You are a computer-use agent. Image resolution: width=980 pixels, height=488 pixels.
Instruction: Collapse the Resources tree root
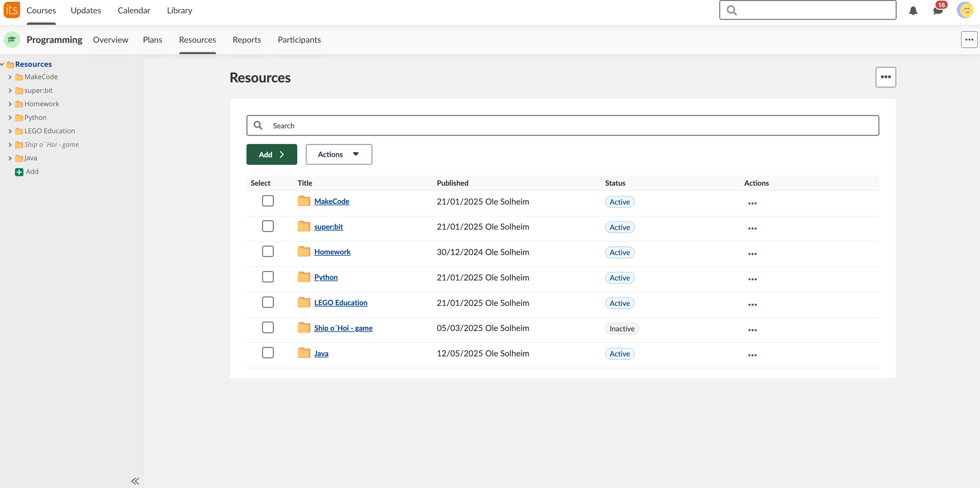coord(3,64)
